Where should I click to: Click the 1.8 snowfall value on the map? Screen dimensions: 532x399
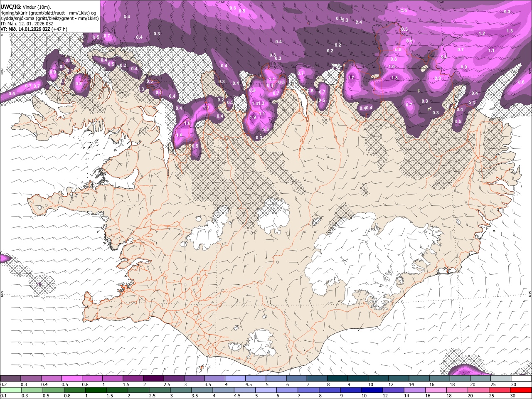tap(394, 78)
